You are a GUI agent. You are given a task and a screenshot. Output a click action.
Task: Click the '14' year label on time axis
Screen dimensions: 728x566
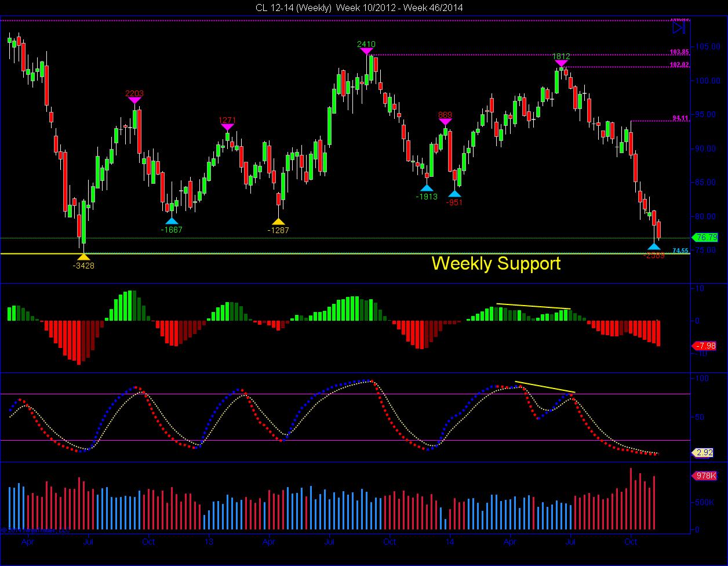coord(450,542)
